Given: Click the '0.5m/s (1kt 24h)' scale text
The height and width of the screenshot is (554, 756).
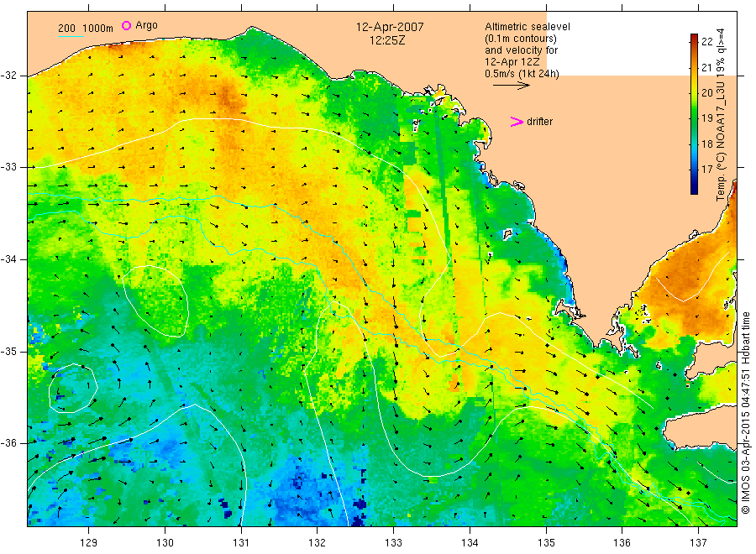Looking at the screenshot, I should [522, 74].
